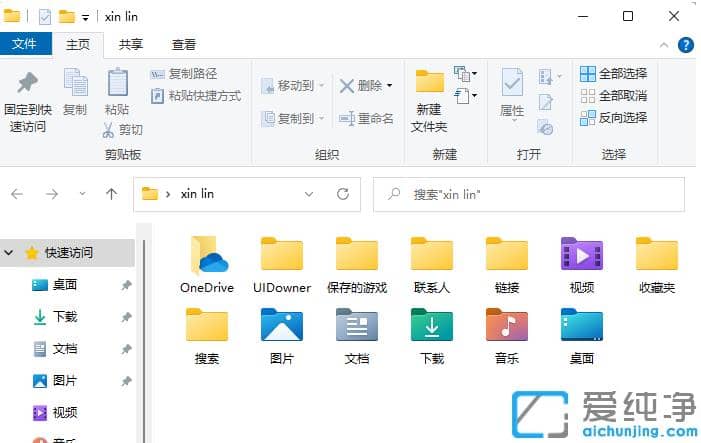Click the Edit icon in 打开 group
701x443 pixels.
[x=546, y=102]
